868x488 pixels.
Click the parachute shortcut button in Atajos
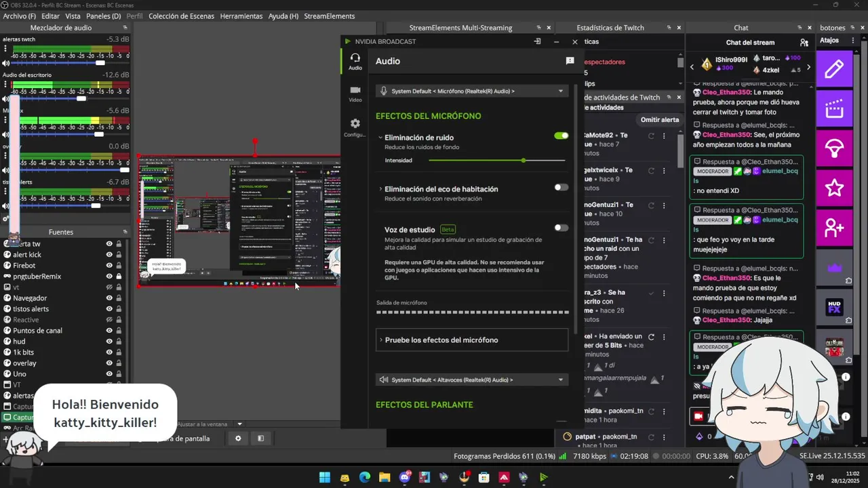(834, 148)
